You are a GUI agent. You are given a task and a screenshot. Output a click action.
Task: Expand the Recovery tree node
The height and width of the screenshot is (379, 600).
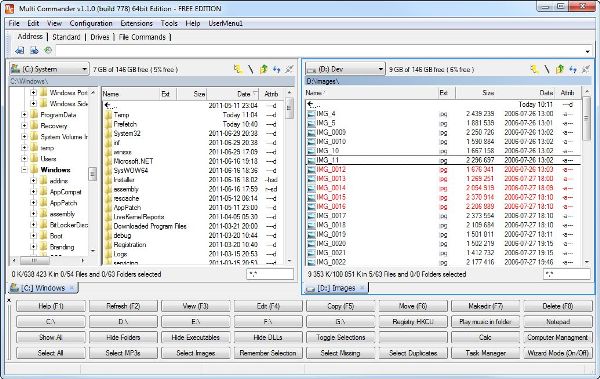point(24,126)
